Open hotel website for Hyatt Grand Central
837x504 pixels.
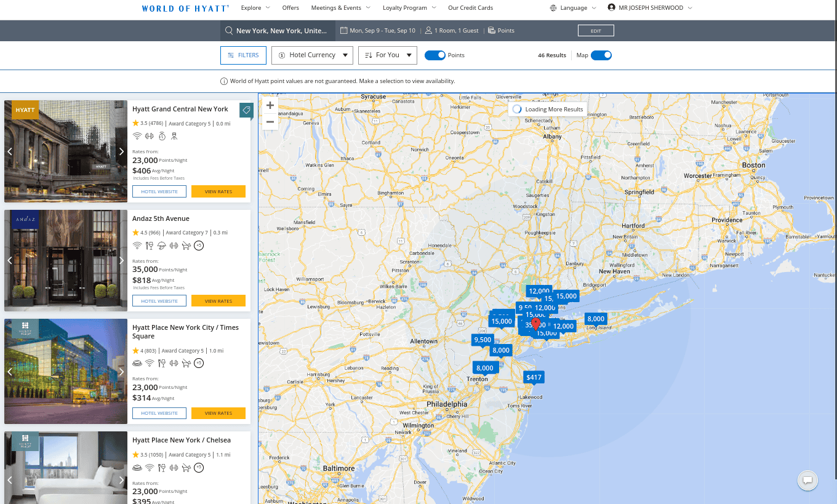point(159,191)
